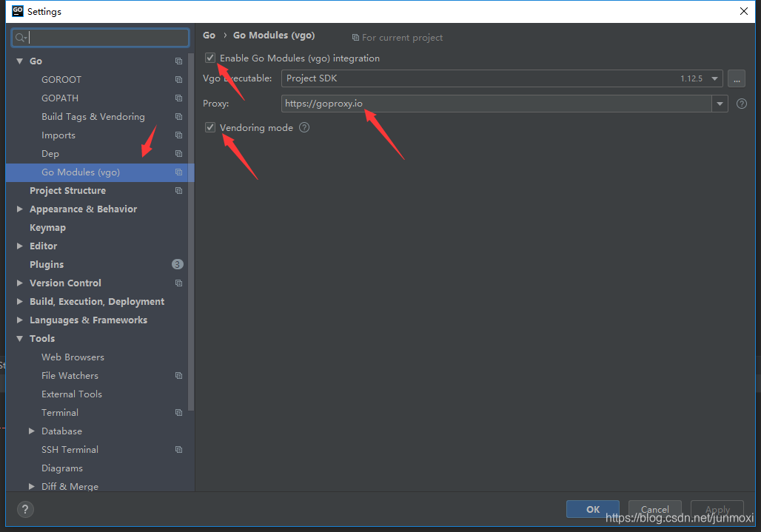This screenshot has height=532, width=761.
Task: Click the project icon on Go Modules (vgo) row
Action: point(178,172)
